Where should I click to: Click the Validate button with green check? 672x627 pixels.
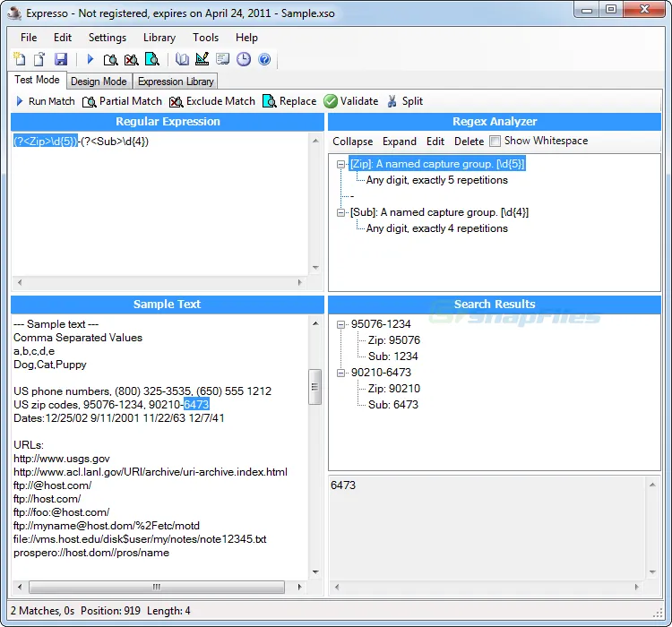click(x=351, y=101)
